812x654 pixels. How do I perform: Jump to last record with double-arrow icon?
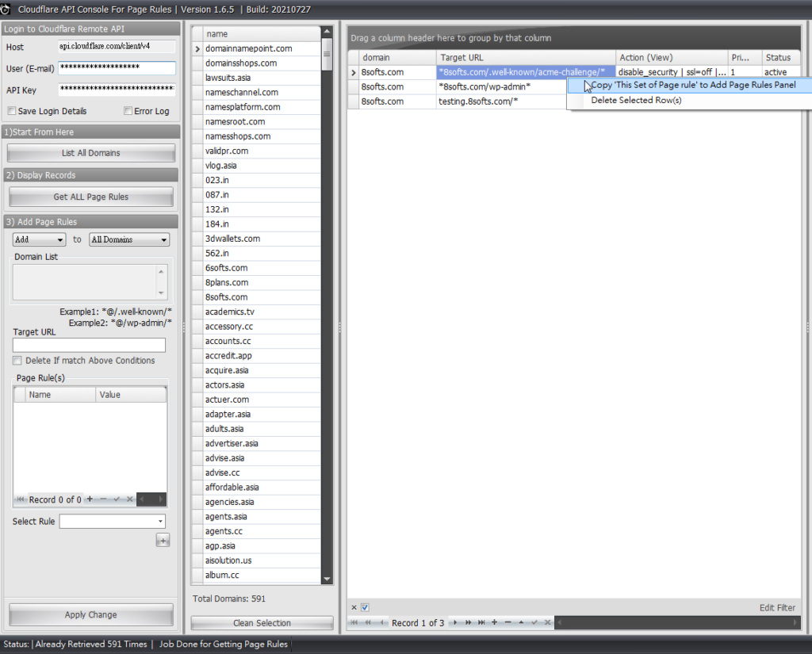[481, 623]
